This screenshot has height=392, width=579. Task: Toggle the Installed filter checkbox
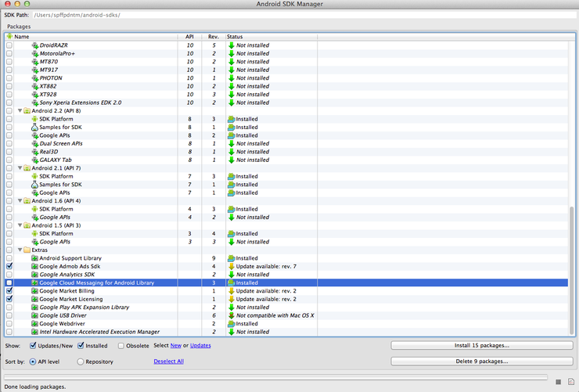click(x=81, y=346)
